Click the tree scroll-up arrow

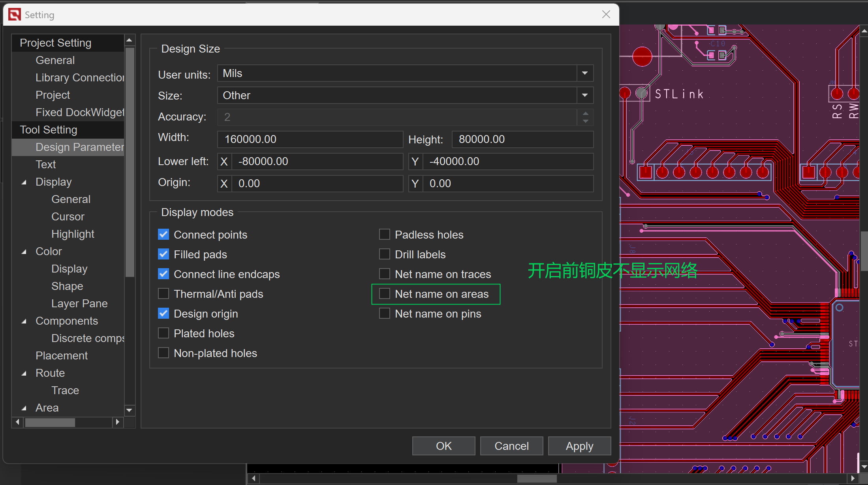129,40
